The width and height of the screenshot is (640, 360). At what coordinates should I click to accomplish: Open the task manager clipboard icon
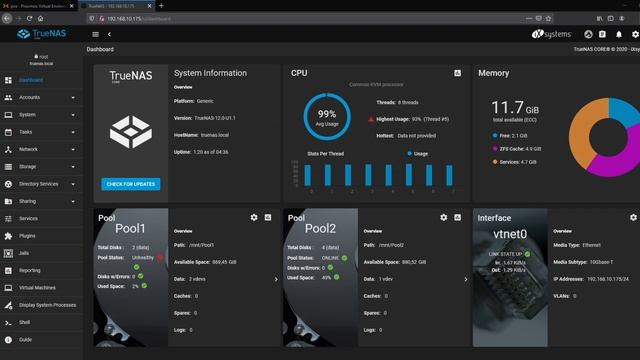602,34
